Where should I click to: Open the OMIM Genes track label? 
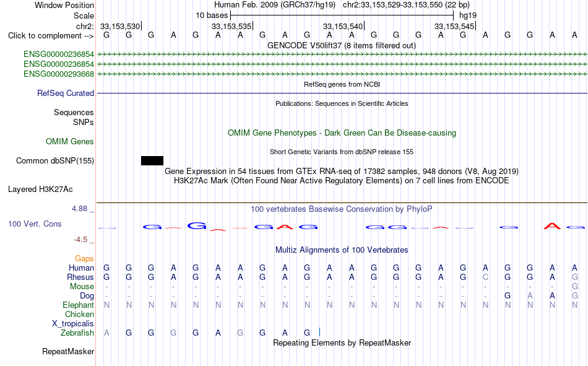70,142
